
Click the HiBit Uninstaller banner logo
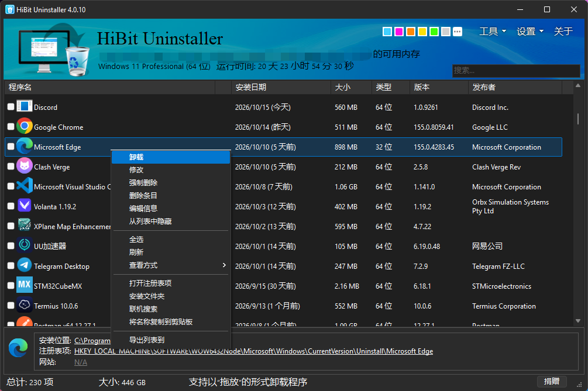(x=54, y=50)
